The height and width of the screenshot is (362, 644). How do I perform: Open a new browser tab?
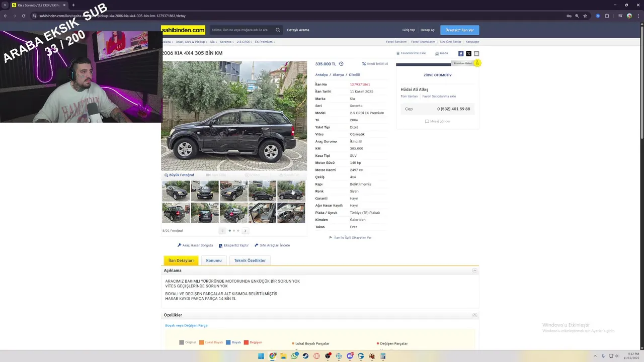[73, 5]
